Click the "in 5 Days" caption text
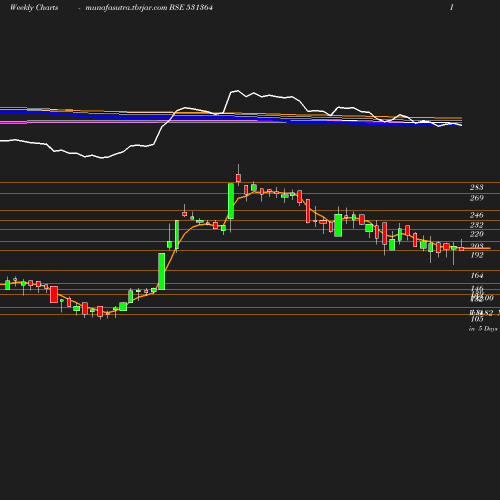 click(483, 329)
